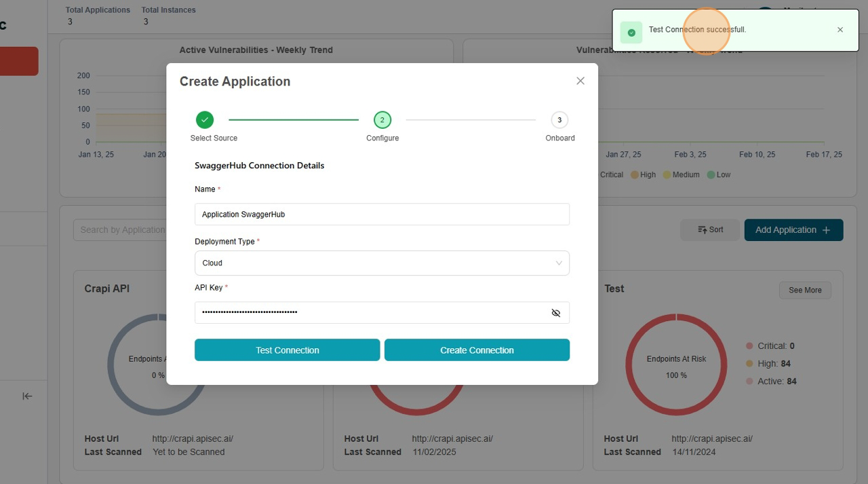This screenshot has width=868, height=484.
Task: Select step 2 Configure circle
Action: (x=382, y=120)
